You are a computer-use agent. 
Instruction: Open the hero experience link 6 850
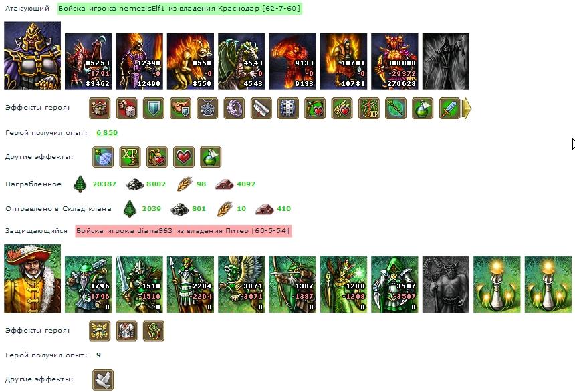107,133
